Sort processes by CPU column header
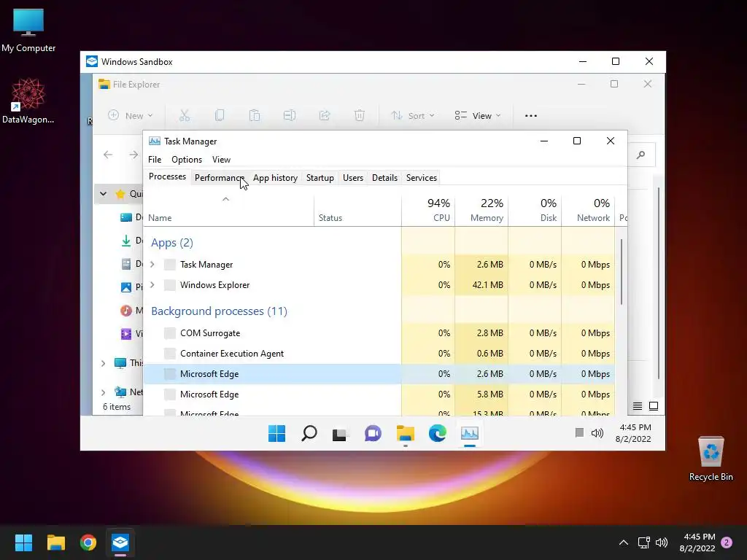Image resolution: width=747 pixels, height=560 pixels. (428, 210)
